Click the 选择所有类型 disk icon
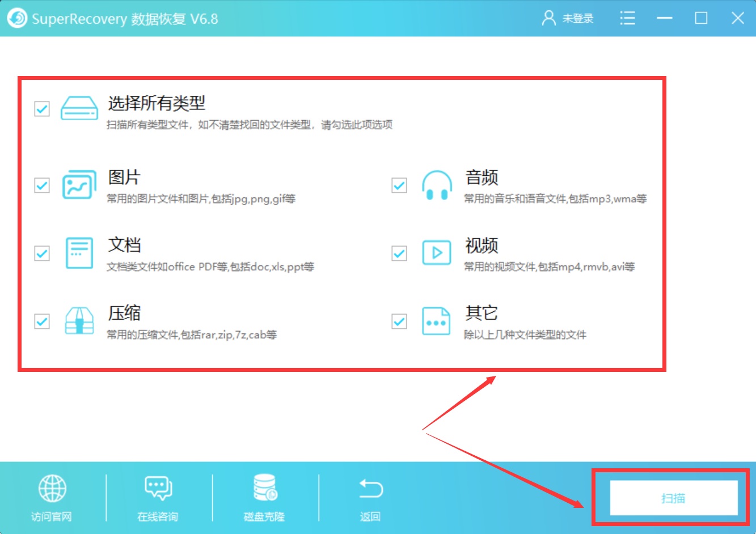The width and height of the screenshot is (756, 534). tap(79, 109)
